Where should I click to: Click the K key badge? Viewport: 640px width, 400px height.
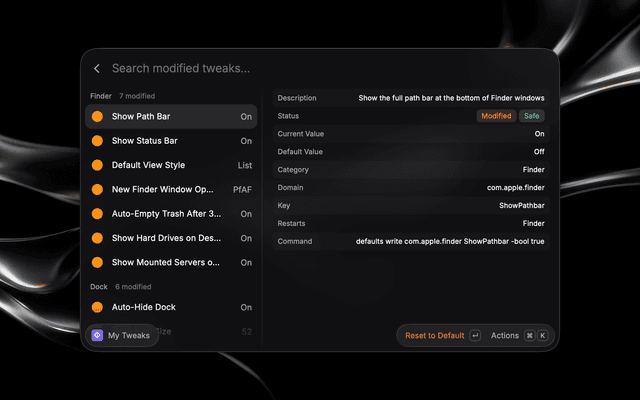tap(542, 336)
